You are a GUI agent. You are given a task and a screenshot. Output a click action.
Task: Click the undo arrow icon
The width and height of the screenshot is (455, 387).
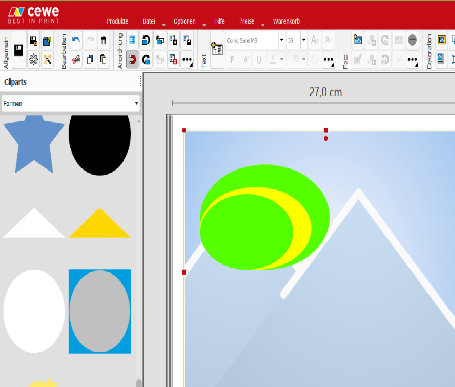76,40
